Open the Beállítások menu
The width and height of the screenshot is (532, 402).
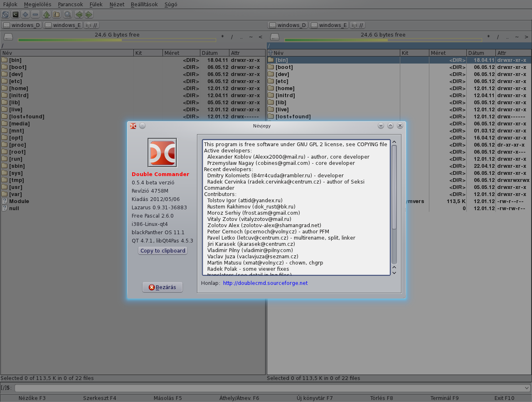144,4
